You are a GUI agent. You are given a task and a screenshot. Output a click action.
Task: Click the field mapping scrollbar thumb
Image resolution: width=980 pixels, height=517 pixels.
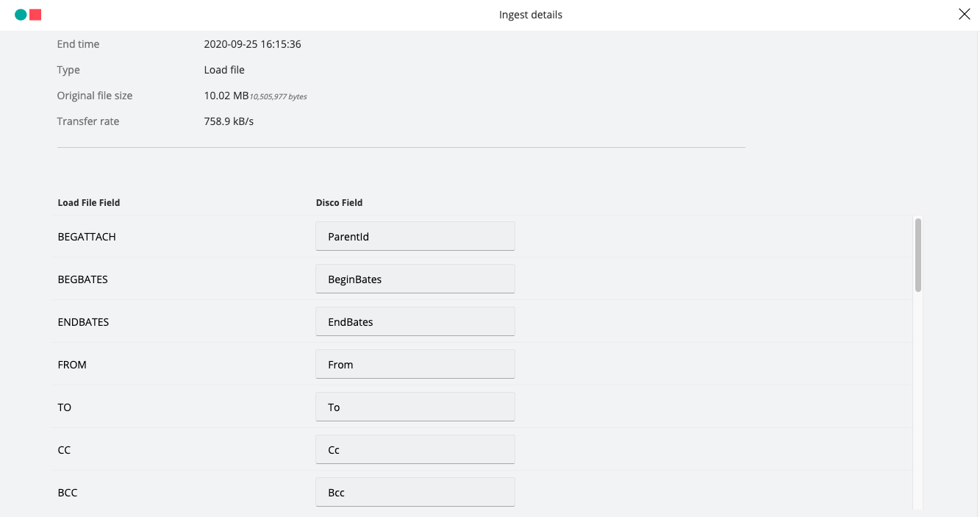pos(918,254)
